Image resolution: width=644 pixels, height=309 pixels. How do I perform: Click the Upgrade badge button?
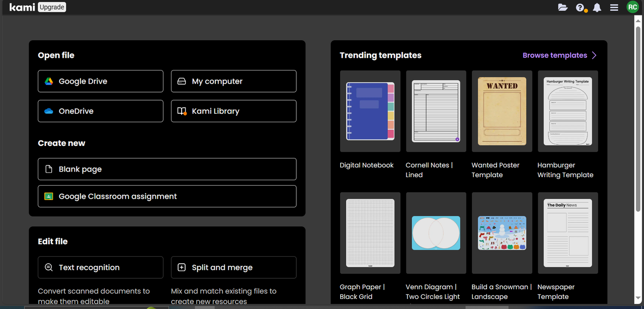[x=52, y=8]
